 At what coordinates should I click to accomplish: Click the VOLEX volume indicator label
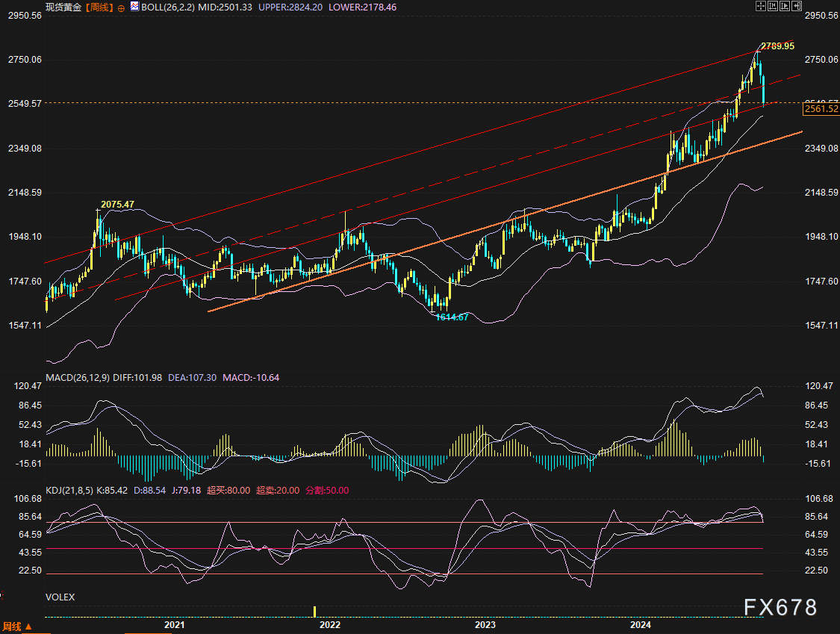[x=60, y=597]
